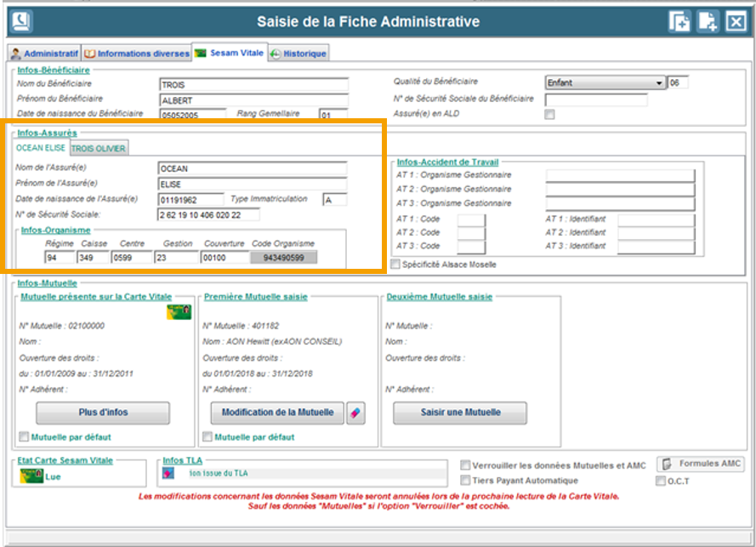Image resolution: width=756 pixels, height=547 pixels.
Task: Enable Spécificité Alsace Moselle checkbox
Action: point(395,265)
